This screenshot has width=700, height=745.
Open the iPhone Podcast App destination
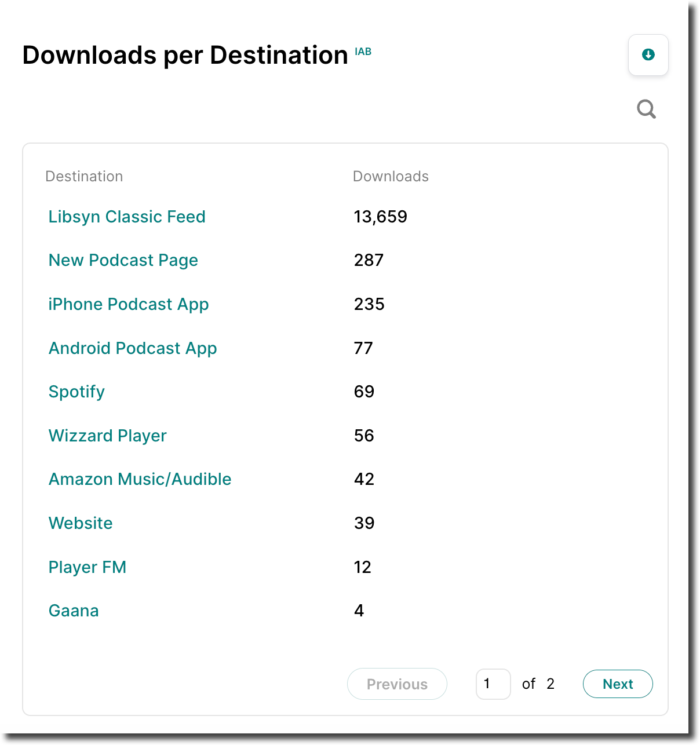click(x=129, y=304)
